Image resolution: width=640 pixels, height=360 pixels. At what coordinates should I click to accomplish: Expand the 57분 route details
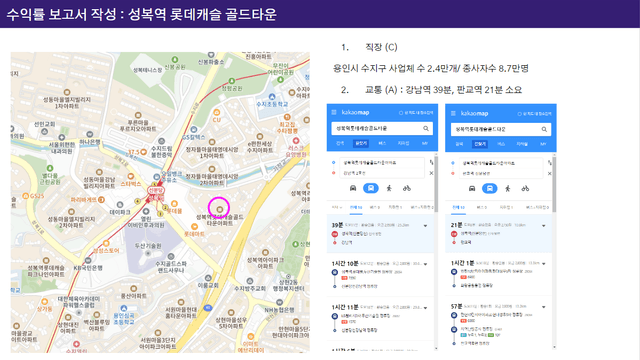point(544,307)
